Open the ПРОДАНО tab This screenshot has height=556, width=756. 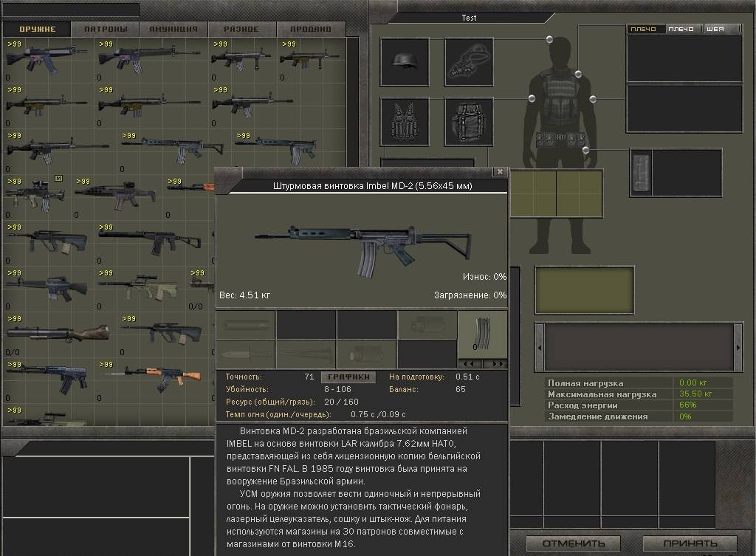point(311,29)
